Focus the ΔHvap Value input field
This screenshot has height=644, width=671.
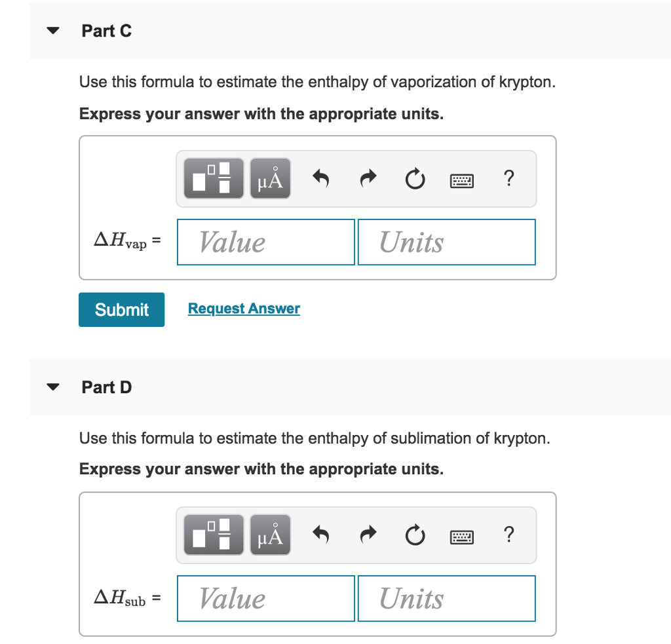(266, 242)
